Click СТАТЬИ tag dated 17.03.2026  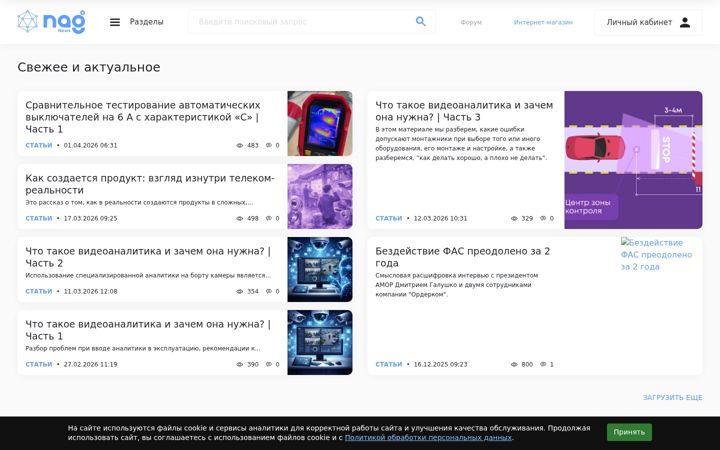39,218
